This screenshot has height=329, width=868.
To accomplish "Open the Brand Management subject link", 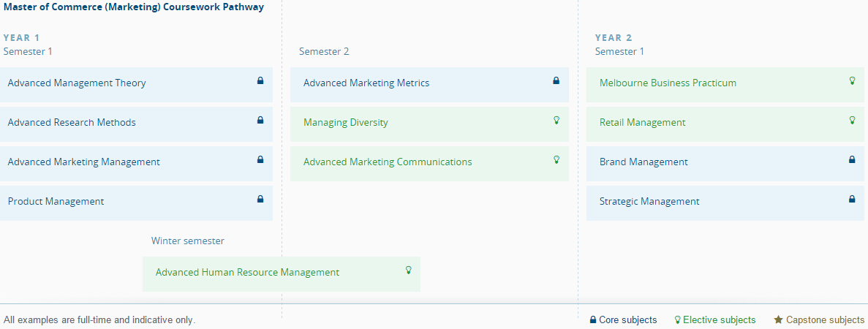I will point(644,162).
